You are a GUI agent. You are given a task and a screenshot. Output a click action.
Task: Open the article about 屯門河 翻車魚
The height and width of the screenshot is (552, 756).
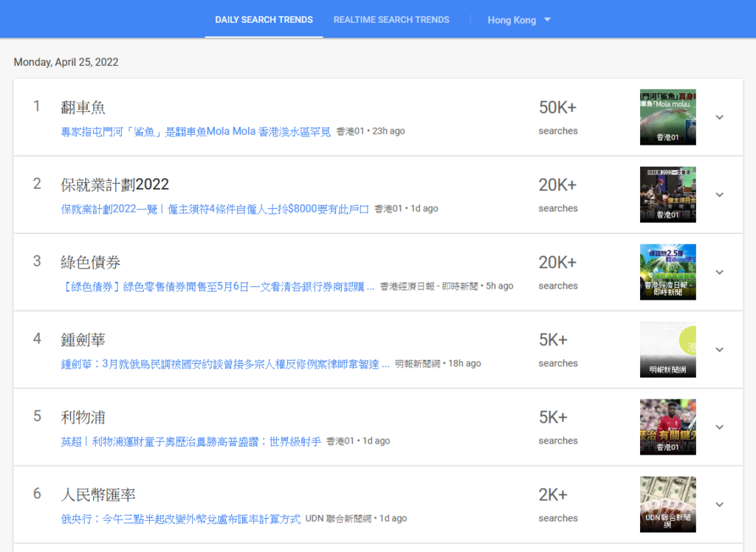pos(196,131)
